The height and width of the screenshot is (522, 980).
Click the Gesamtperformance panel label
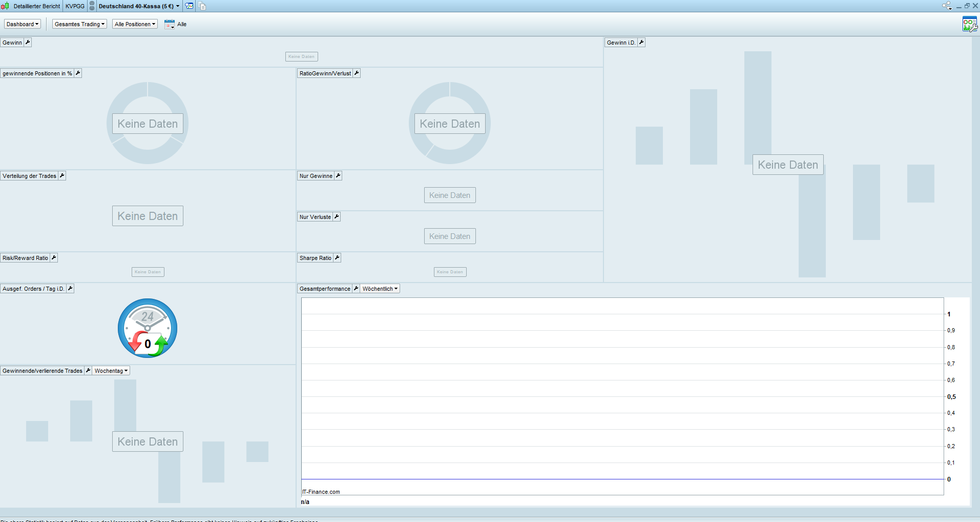click(x=325, y=289)
